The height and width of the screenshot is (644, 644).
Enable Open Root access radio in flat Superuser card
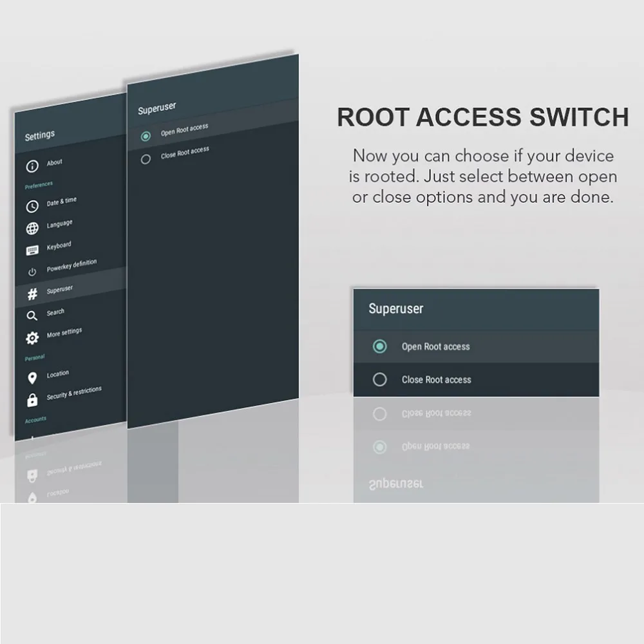click(x=379, y=346)
